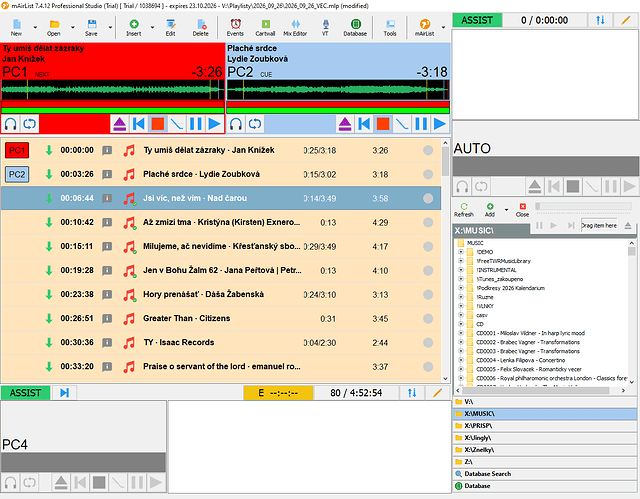Toggle playlist ASSIST automation mode button
Screen dimensions: 640x499
point(25,393)
